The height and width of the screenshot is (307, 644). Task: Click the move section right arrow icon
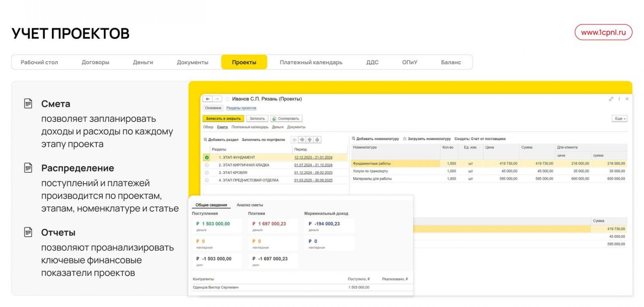(x=302, y=140)
